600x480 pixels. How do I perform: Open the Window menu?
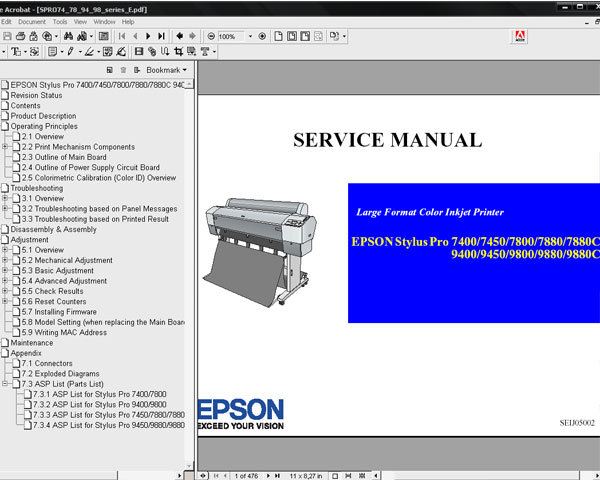[x=104, y=21]
